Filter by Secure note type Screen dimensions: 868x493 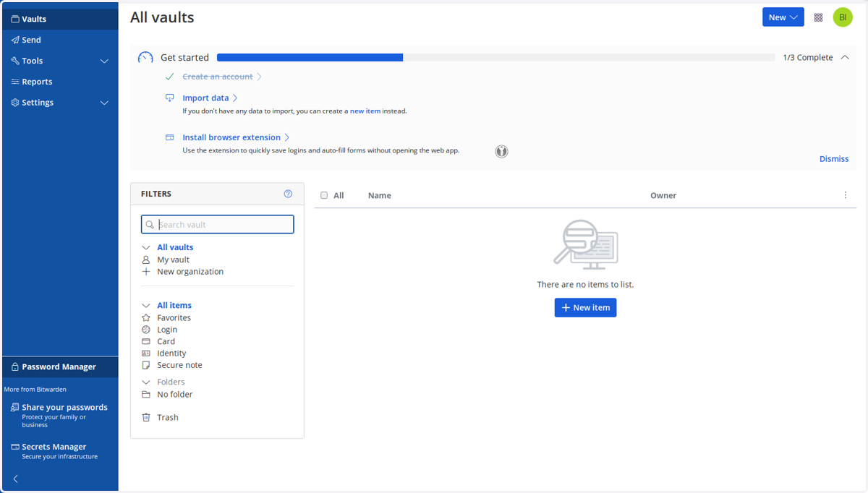[179, 365]
